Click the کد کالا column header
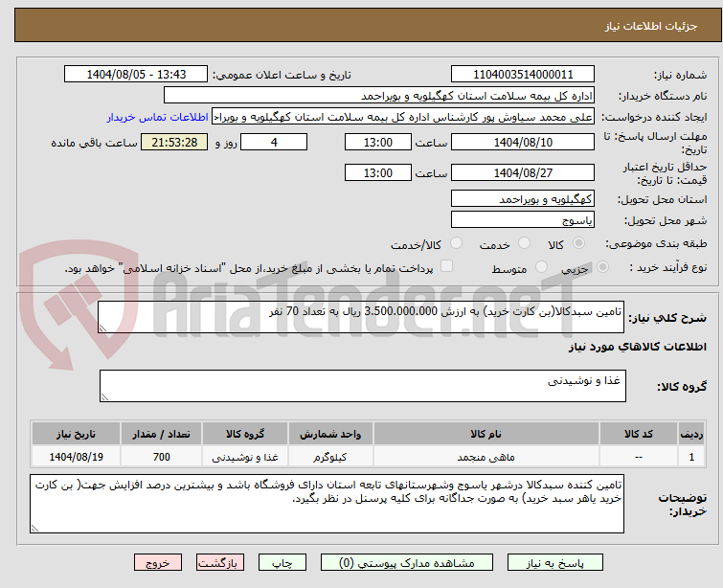723x588 pixels. (638, 434)
